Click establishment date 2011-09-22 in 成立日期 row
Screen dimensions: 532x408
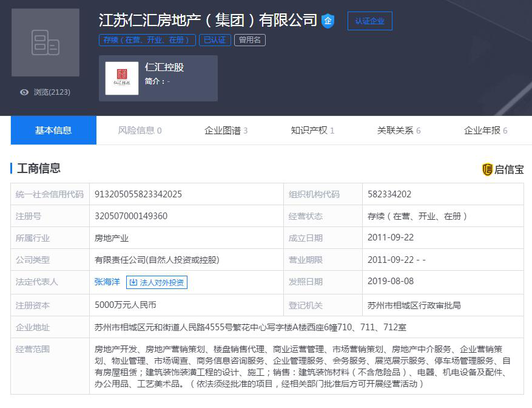(391, 237)
